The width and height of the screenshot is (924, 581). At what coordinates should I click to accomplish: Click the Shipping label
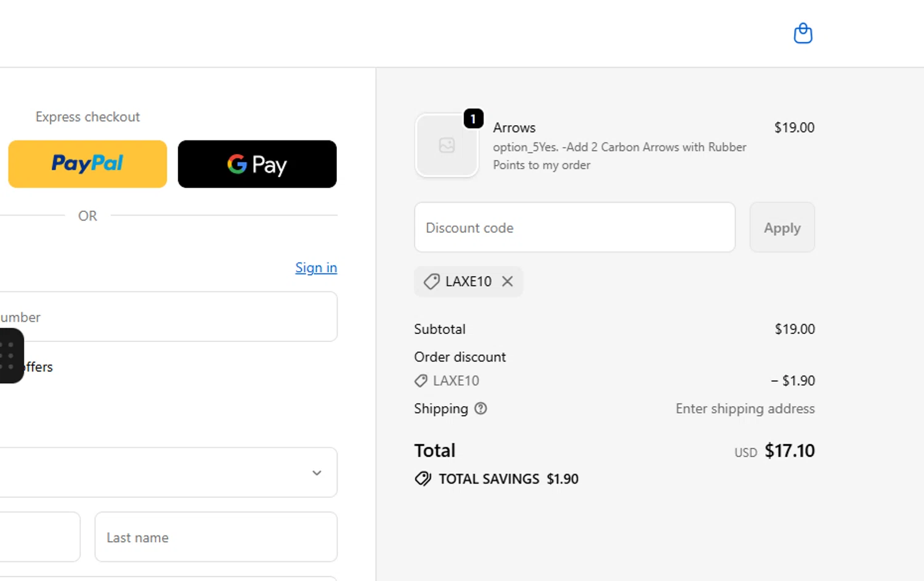coord(441,408)
